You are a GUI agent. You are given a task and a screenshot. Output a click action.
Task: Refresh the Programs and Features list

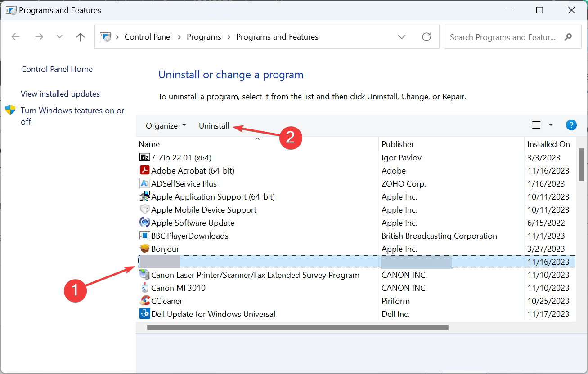click(x=426, y=37)
